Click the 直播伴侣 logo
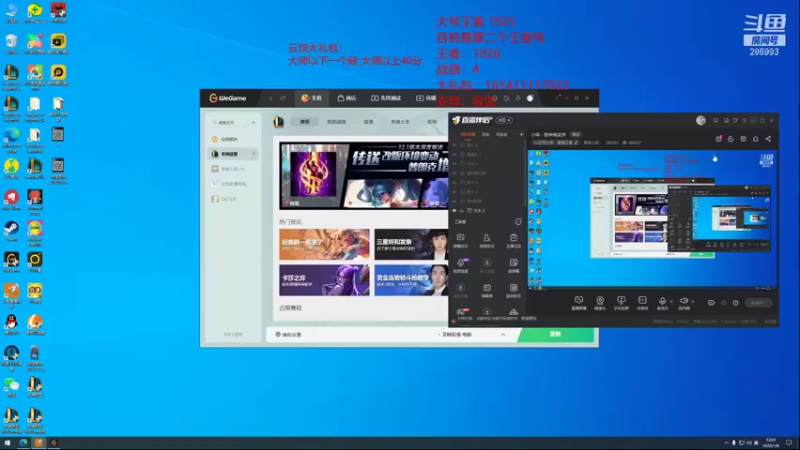 (x=472, y=120)
